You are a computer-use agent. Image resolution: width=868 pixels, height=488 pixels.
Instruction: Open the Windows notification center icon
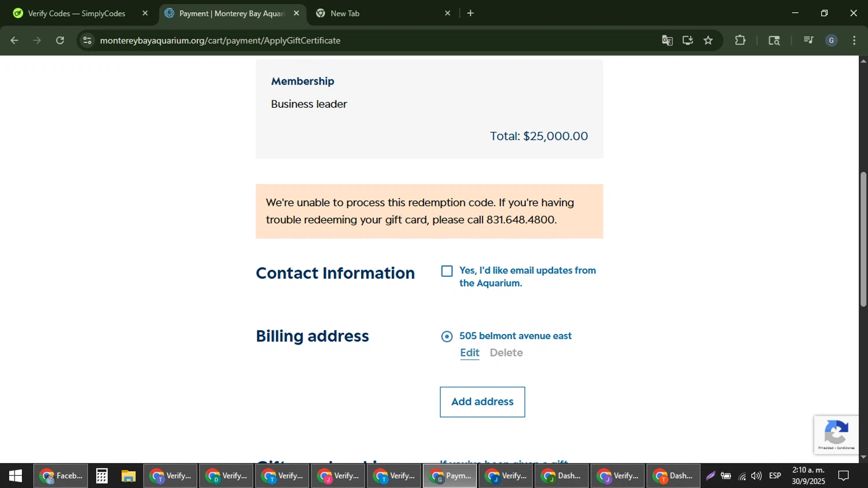pyautogui.click(x=844, y=476)
